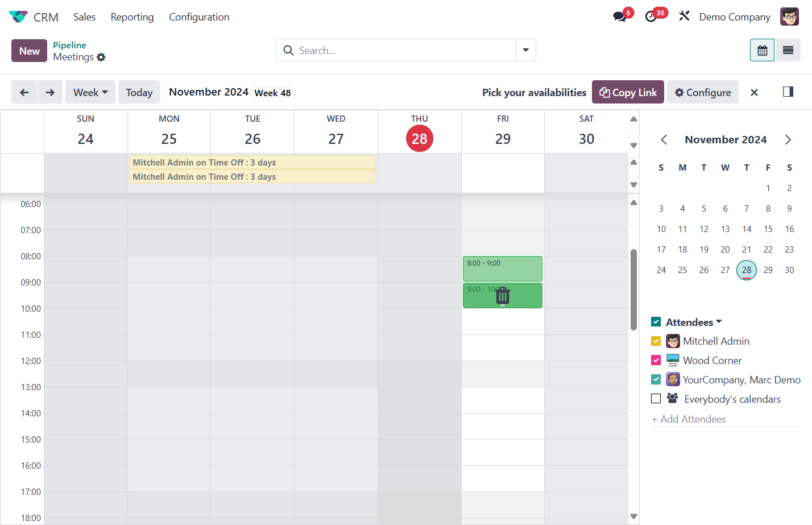Switch to list view
This screenshot has width=812, height=525.
pos(788,51)
